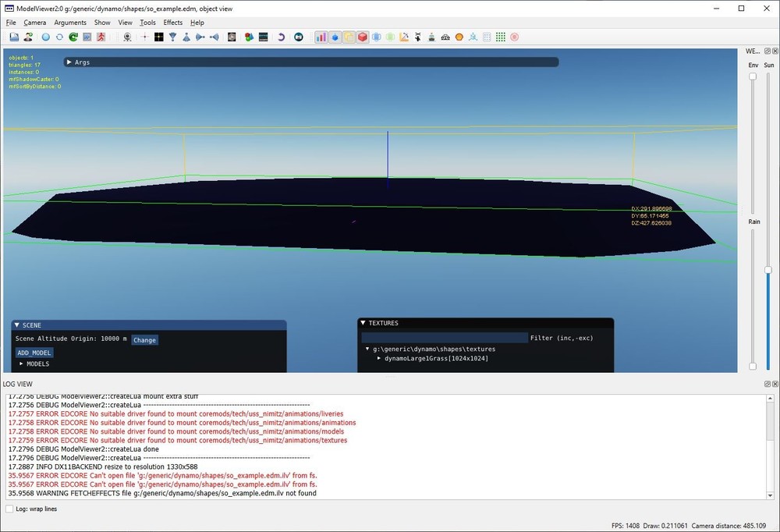This screenshot has width=780, height=532.
Task: Click the red running figure animation icon
Action: point(101,37)
